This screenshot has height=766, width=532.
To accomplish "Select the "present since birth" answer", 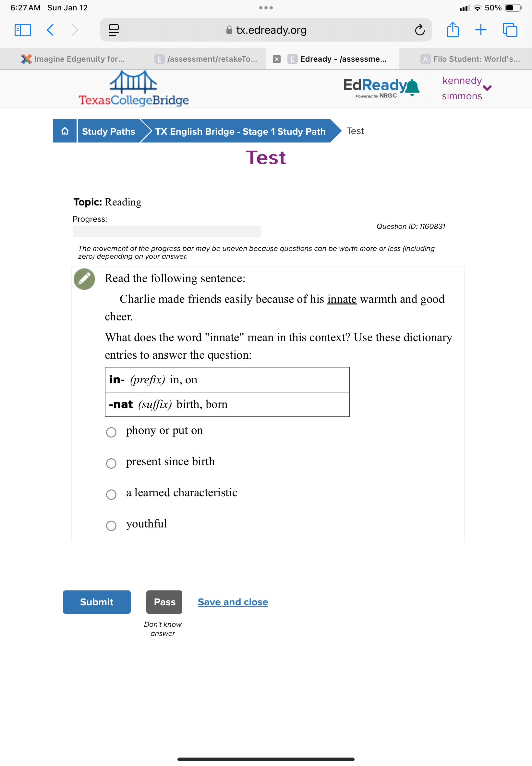I will 111,463.
